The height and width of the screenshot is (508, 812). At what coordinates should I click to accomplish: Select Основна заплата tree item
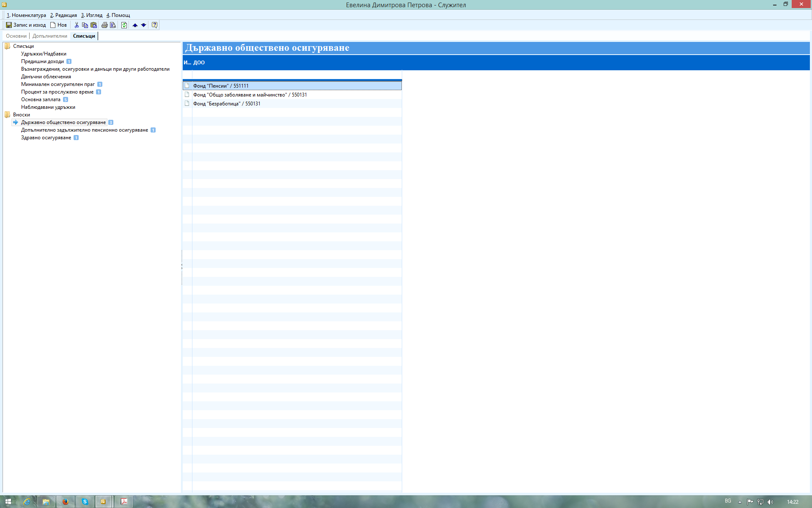click(x=41, y=99)
